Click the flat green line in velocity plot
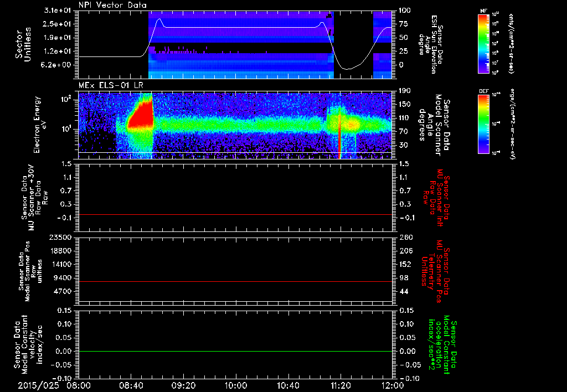Screen dimensions: 567x392 pyautogui.click(x=235, y=351)
